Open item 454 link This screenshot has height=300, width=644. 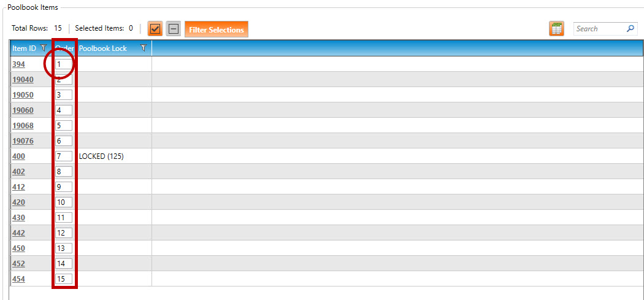(x=19, y=279)
